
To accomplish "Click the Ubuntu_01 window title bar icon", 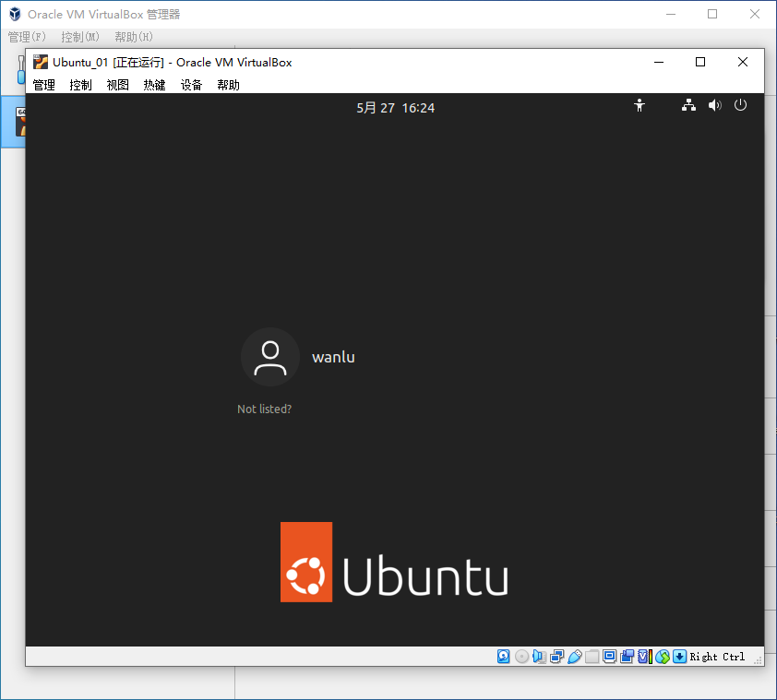I will point(40,63).
